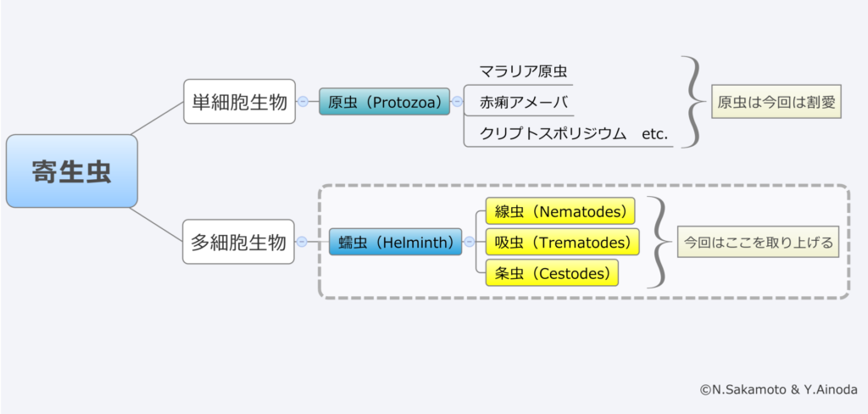Screen dimensions: 868x414
Task: Select the yellow 線虫（Nematodes） node
Action: coord(559,211)
